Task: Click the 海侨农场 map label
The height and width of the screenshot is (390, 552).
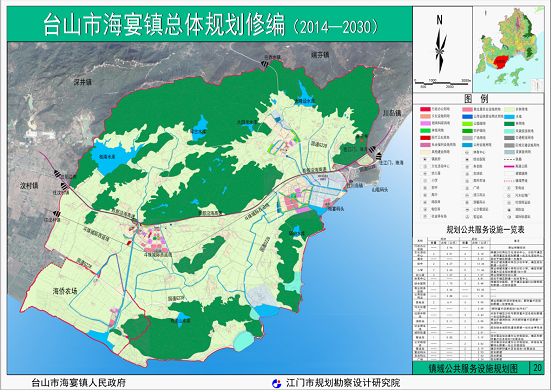Action: 65,291
